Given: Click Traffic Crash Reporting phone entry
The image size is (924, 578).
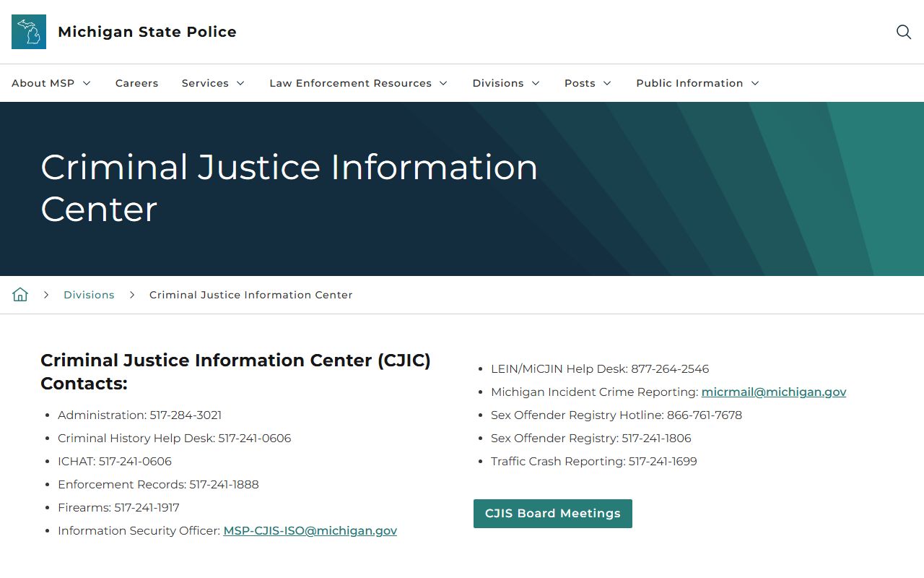Looking at the screenshot, I should [x=594, y=461].
